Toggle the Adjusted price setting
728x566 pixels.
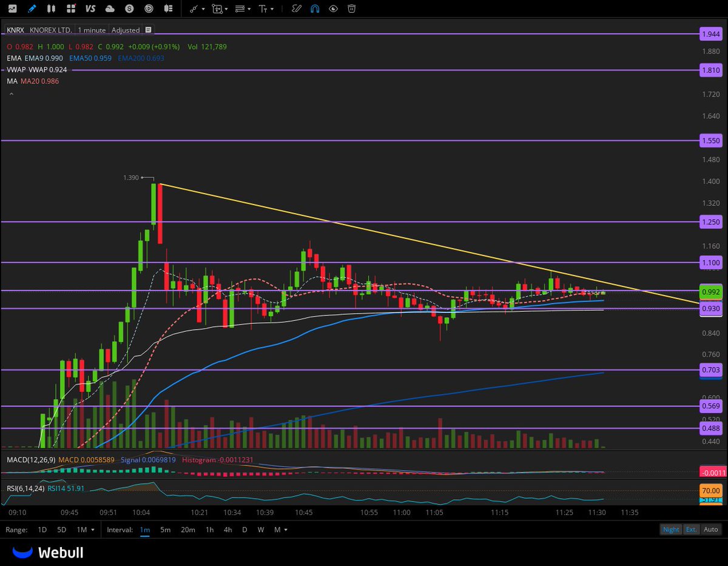click(126, 30)
